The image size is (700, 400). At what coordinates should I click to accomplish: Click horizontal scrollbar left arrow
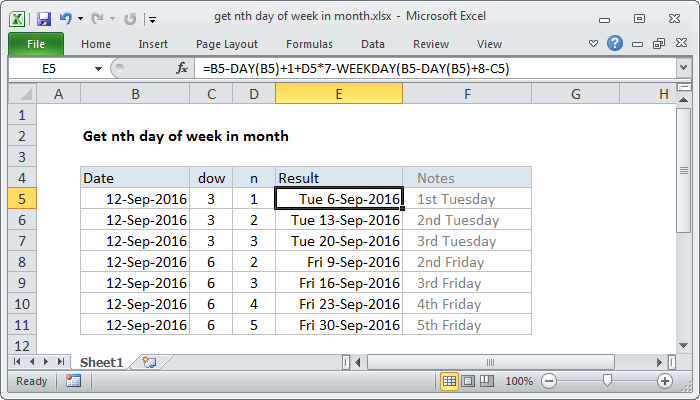(358, 362)
